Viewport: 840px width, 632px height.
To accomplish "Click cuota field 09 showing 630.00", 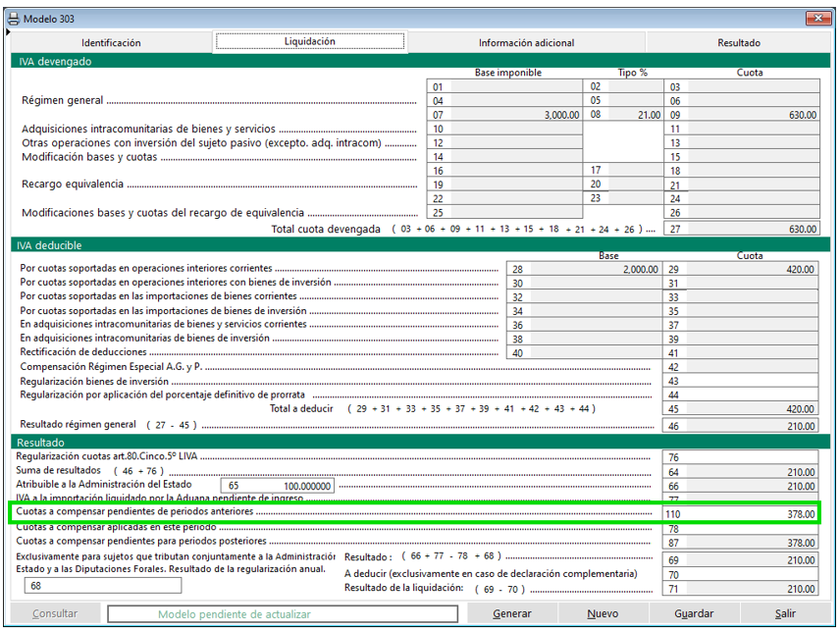I will click(742, 115).
